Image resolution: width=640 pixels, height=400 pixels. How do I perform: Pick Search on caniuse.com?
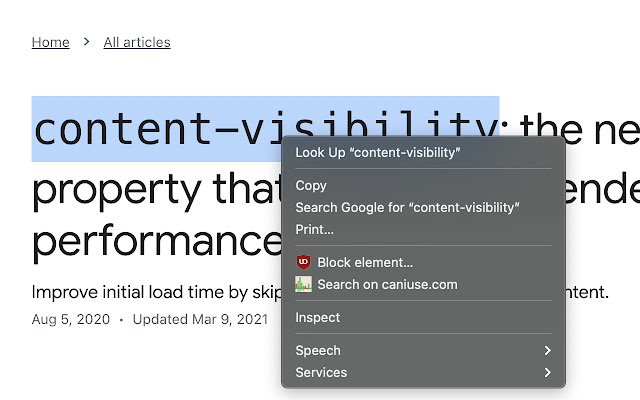pos(387,285)
